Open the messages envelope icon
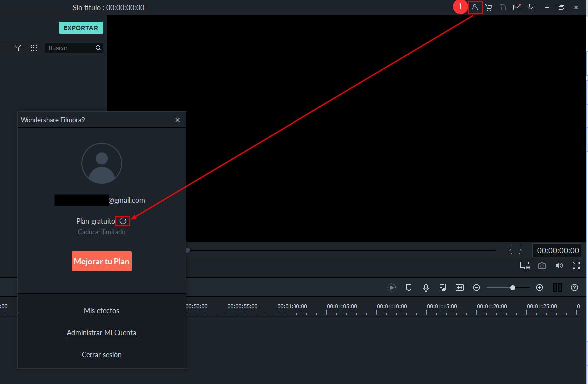 pos(517,7)
